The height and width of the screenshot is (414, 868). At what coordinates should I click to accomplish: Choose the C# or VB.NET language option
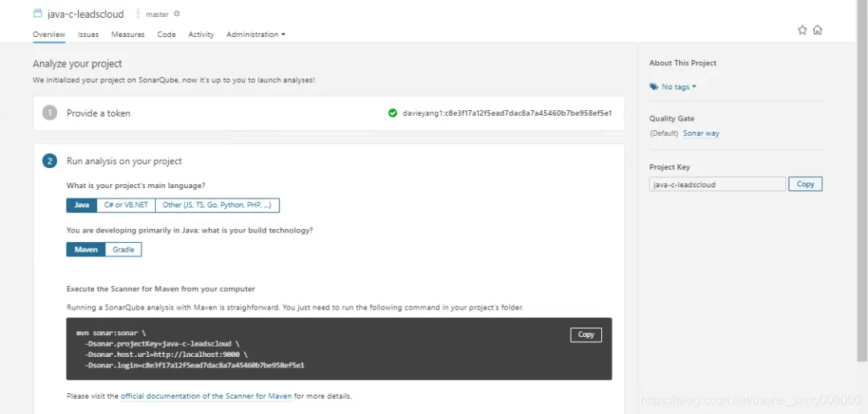[x=126, y=205]
